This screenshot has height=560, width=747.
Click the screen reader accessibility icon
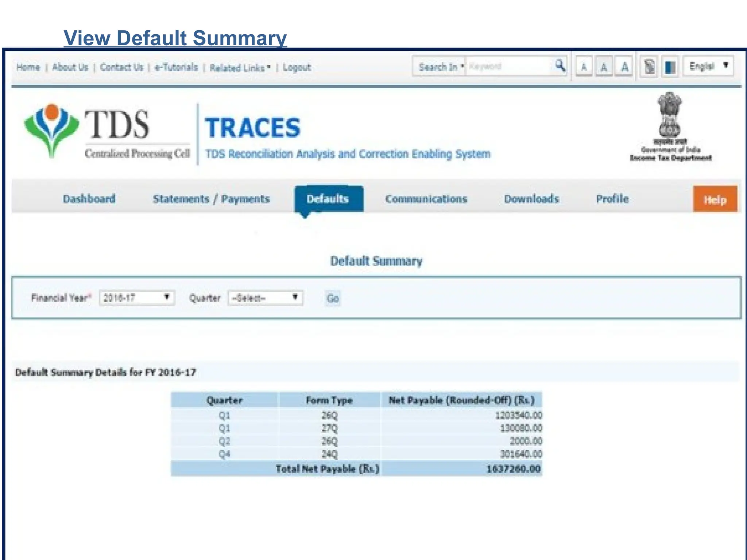pos(649,67)
